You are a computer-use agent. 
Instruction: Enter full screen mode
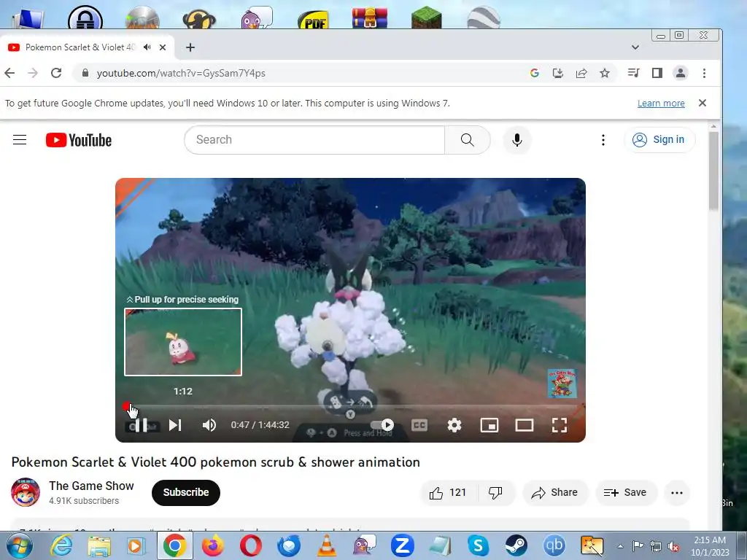tap(560, 425)
